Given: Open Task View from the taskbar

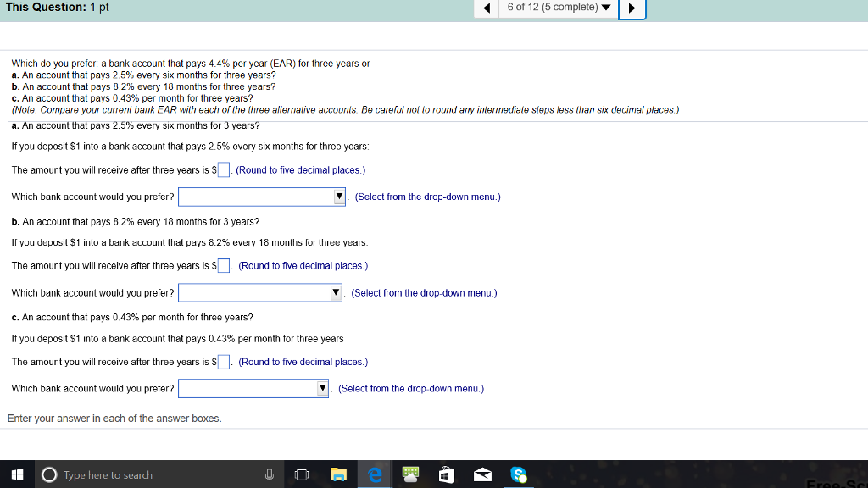Looking at the screenshot, I should point(301,474).
